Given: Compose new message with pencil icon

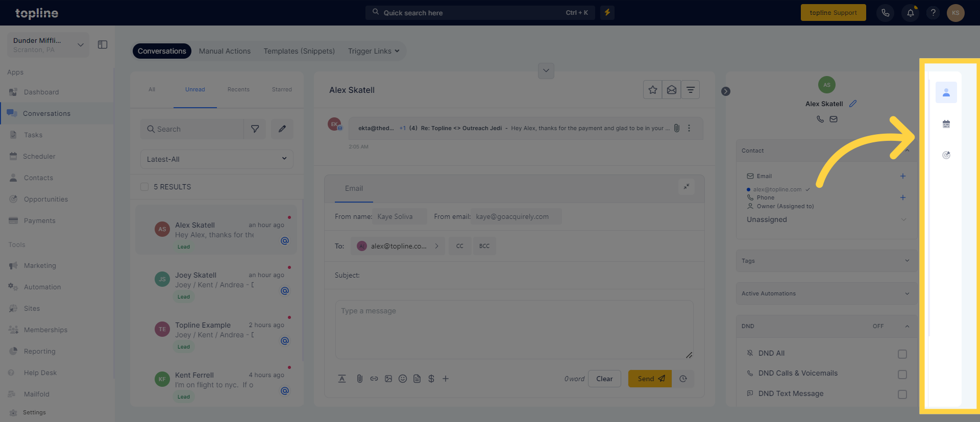Looking at the screenshot, I should (282, 129).
